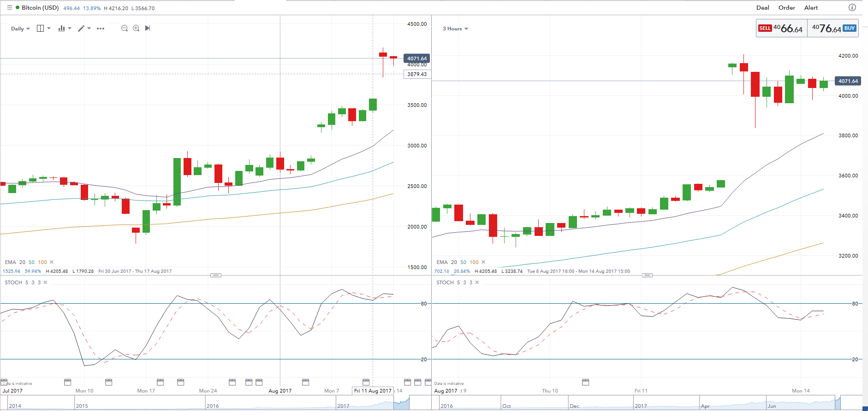Click the chart type bar icon
Screen dimensions: 868x411
click(61, 29)
